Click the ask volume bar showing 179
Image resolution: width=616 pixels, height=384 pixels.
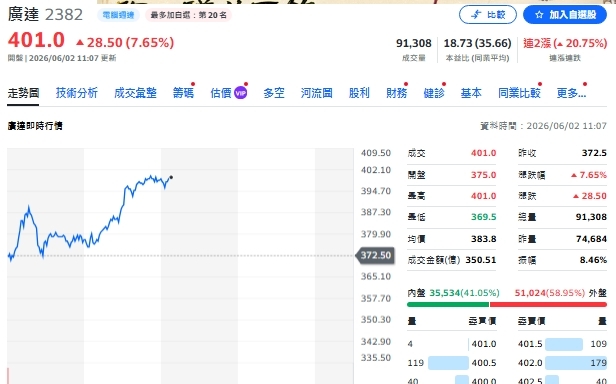576,363
